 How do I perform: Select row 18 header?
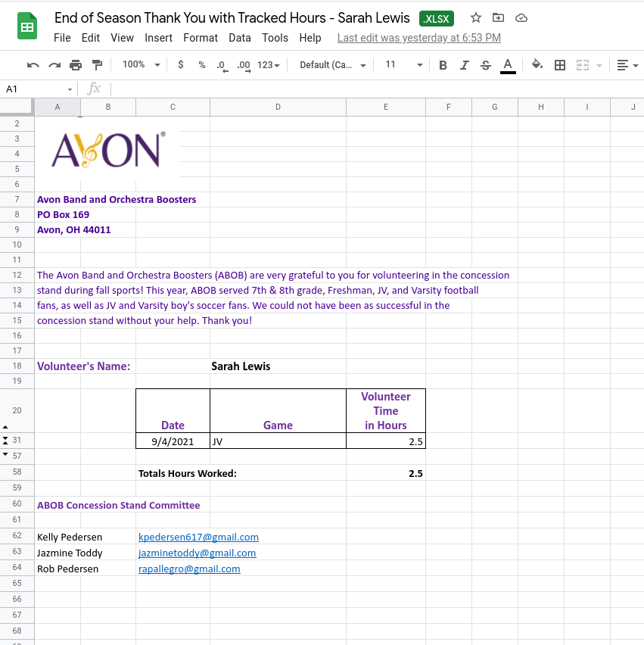click(x=17, y=366)
